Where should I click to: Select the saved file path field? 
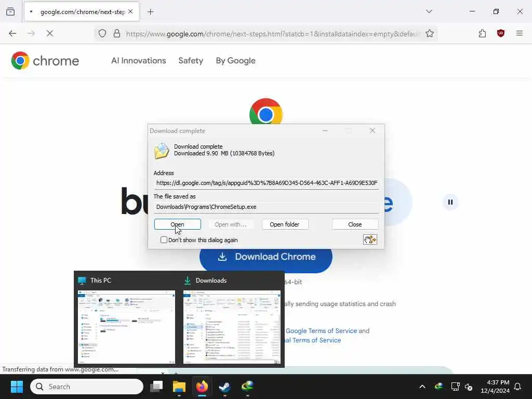point(267,207)
